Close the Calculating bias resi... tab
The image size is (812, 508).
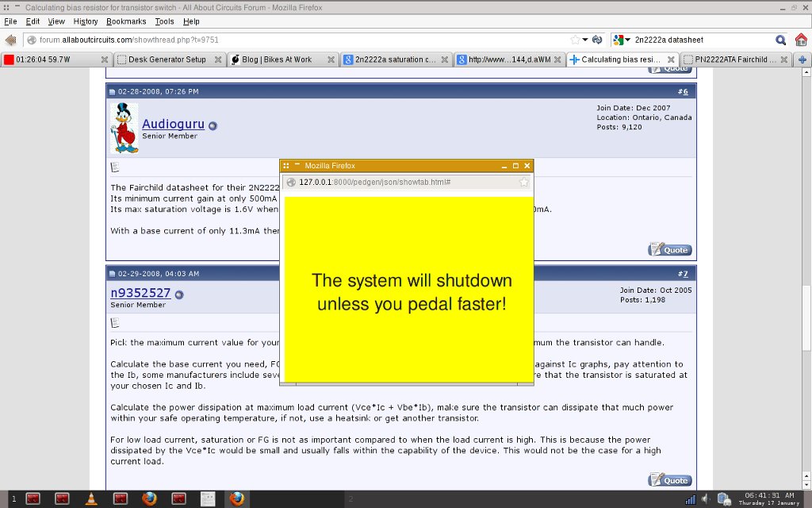671,60
